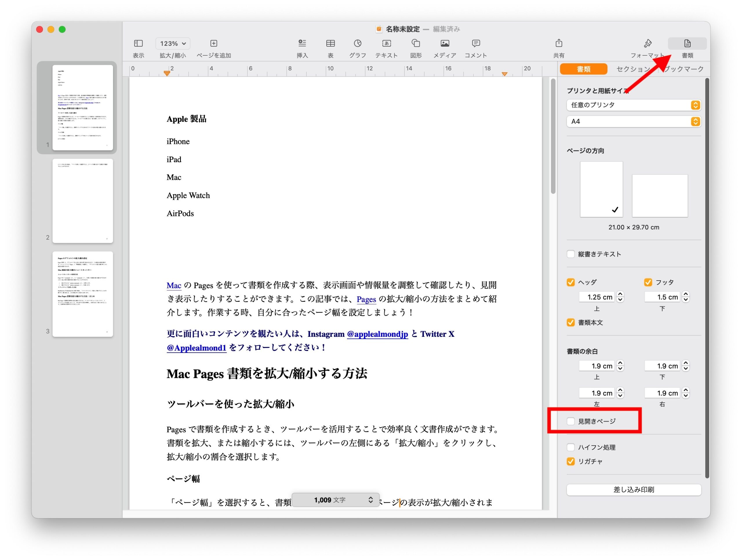The image size is (742, 560).
Task: Click the 'iPhone' list line
Action: point(178,141)
